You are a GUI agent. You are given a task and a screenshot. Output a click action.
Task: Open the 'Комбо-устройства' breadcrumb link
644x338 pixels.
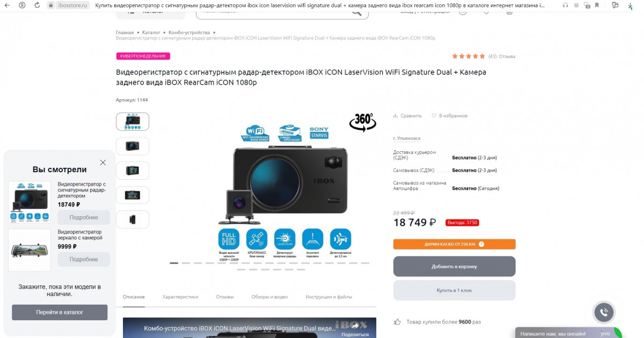tap(189, 33)
